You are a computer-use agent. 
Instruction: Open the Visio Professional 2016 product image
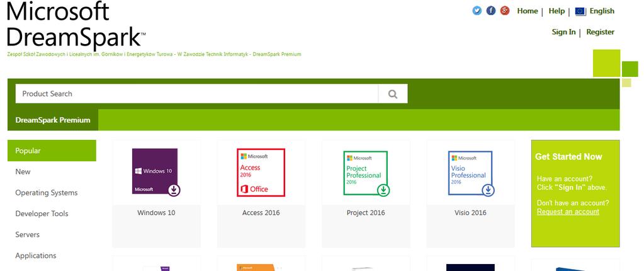click(x=470, y=173)
